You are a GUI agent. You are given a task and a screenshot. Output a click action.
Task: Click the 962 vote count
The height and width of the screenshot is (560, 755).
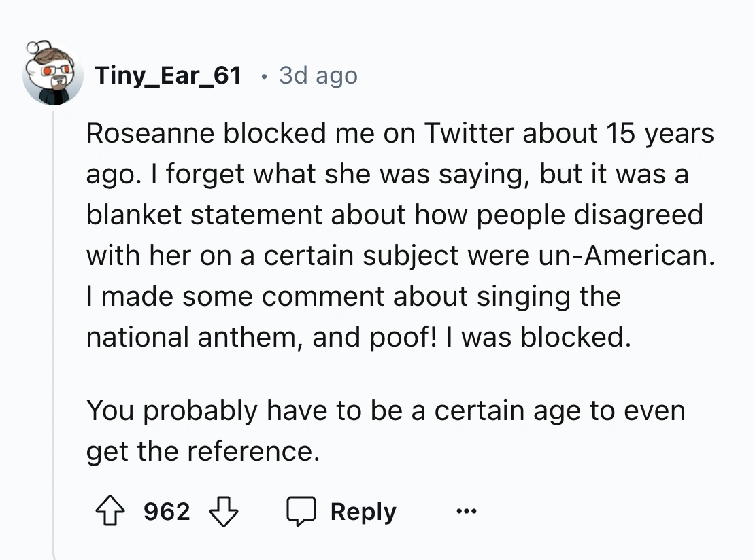pyautogui.click(x=167, y=511)
